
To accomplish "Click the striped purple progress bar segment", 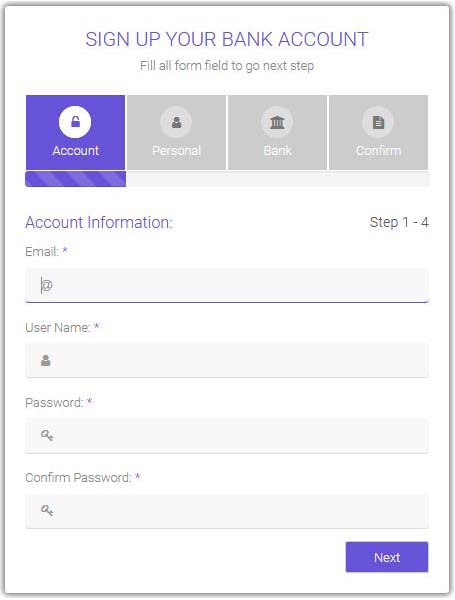I will point(75,179).
